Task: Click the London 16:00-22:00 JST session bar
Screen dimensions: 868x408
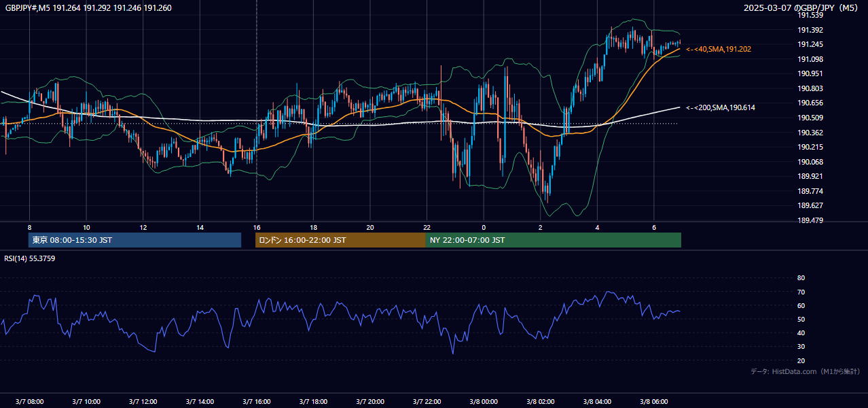Action: 340,240
